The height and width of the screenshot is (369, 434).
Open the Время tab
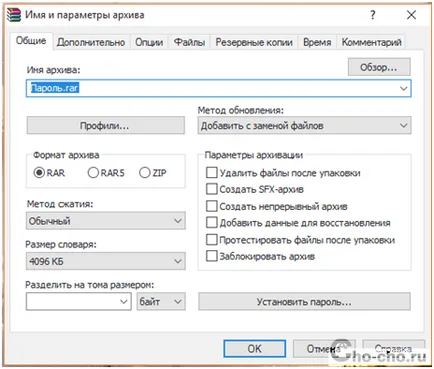click(x=317, y=42)
